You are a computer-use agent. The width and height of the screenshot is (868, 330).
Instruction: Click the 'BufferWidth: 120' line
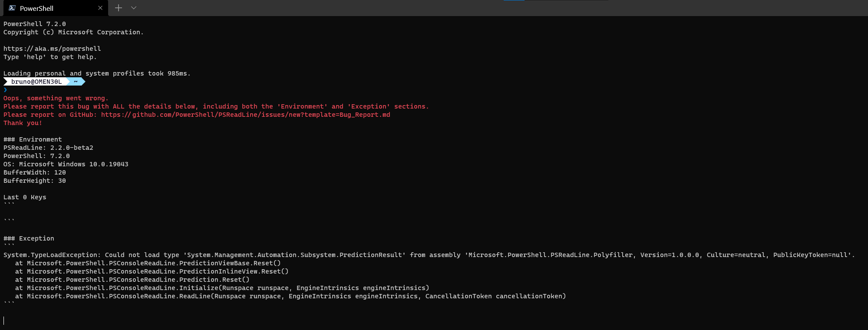click(35, 172)
